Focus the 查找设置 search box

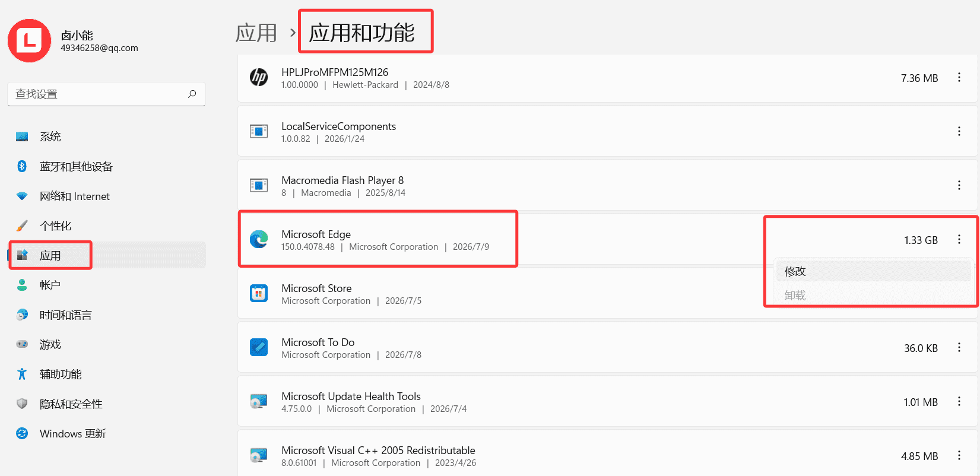[x=106, y=94]
